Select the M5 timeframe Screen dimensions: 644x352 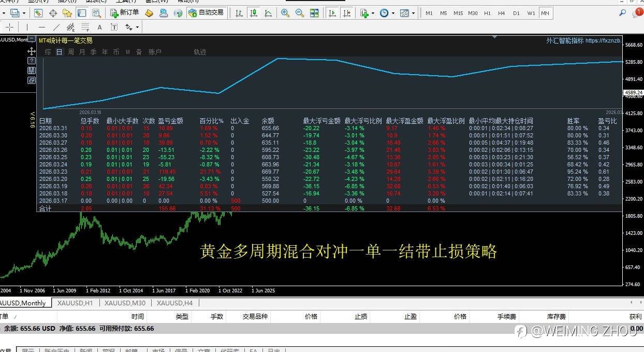[443, 13]
